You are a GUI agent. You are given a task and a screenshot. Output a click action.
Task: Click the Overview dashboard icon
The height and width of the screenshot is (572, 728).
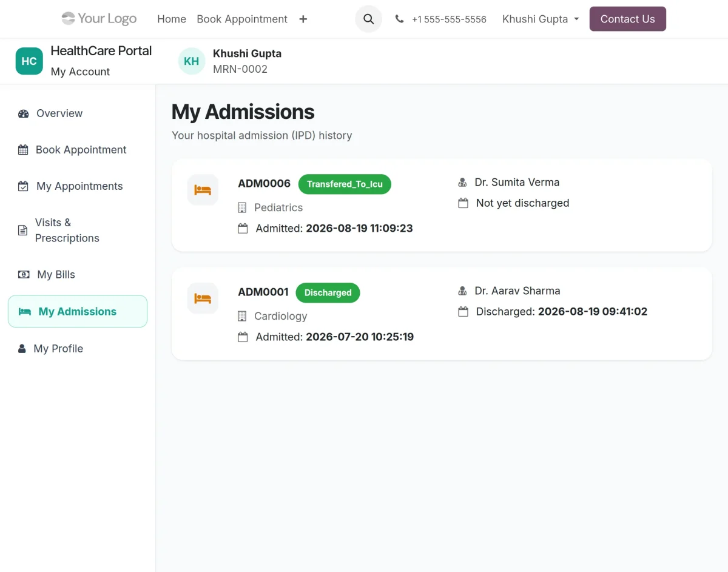click(x=24, y=113)
